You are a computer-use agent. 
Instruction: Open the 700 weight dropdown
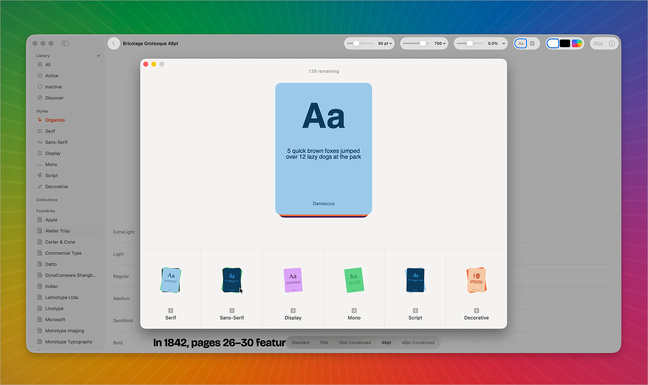click(440, 43)
